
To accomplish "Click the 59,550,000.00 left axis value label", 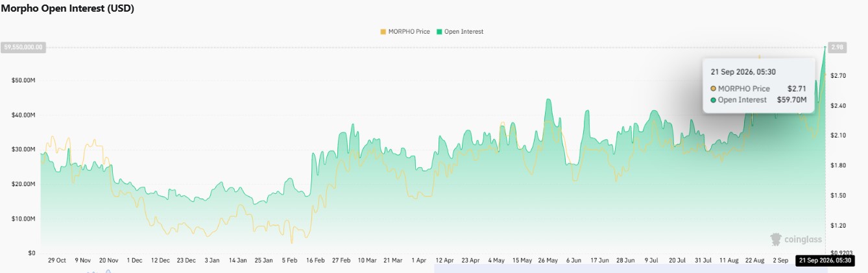I will (23, 47).
